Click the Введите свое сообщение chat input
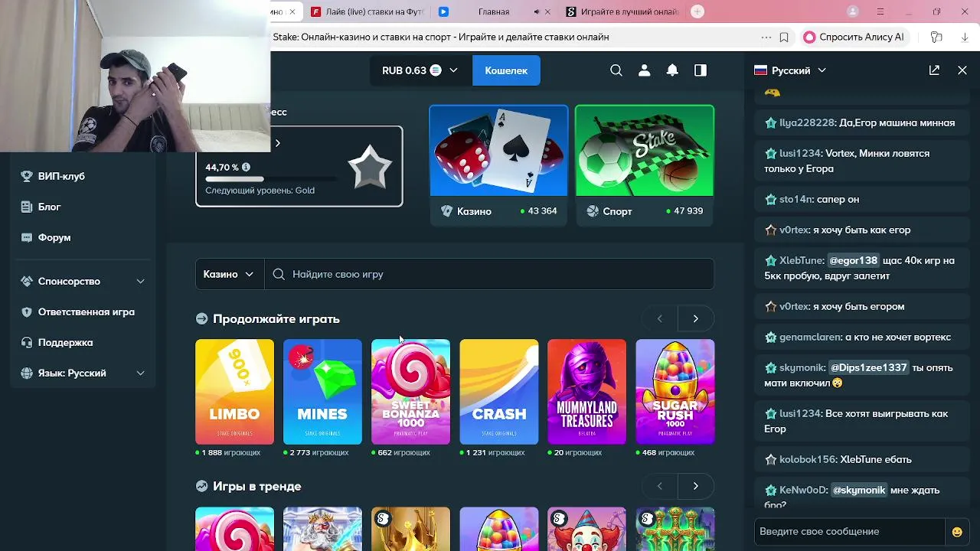Viewport: 980px width, 551px height. [850, 532]
